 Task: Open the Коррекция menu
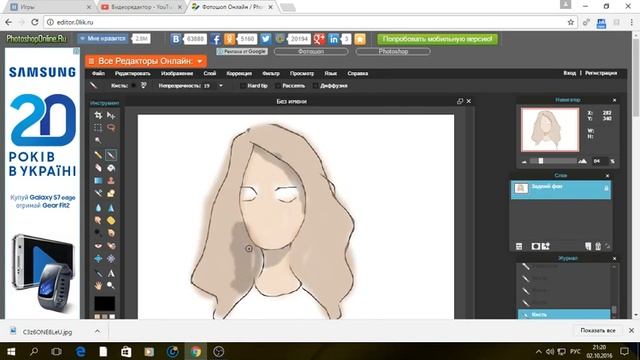click(239, 73)
